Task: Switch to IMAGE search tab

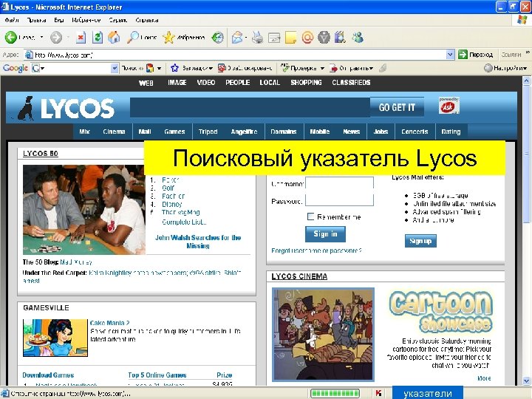Action: pyautogui.click(x=177, y=83)
